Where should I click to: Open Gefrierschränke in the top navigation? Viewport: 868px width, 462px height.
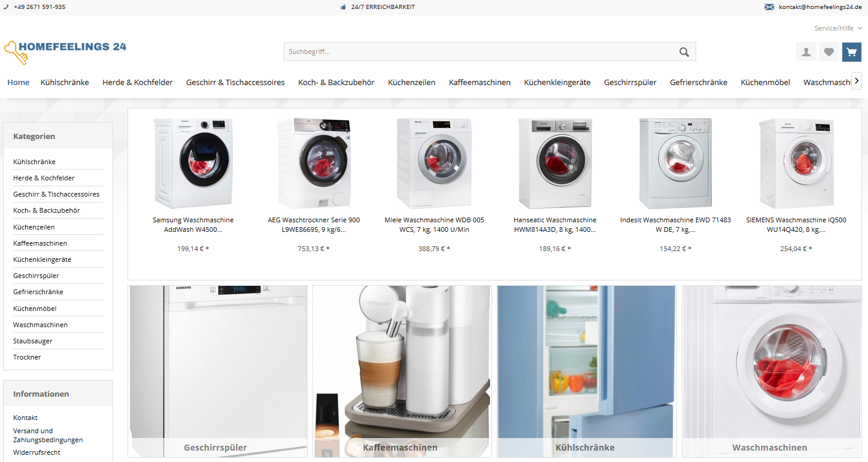pos(699,83)
